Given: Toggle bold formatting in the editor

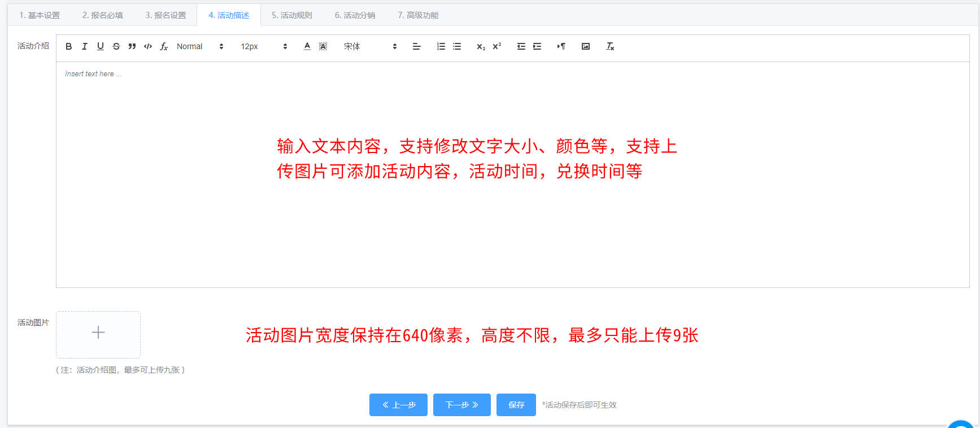Looking at the screenshot, I should click(69, 46).
